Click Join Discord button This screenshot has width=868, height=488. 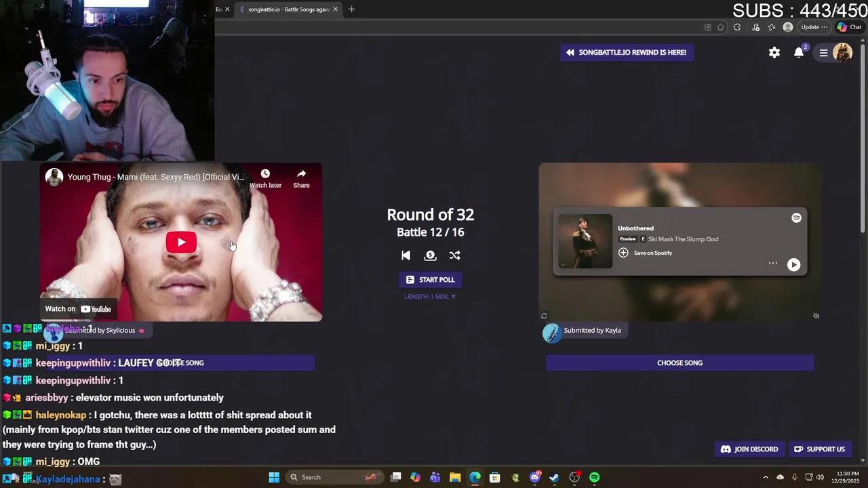click(749, 449)
